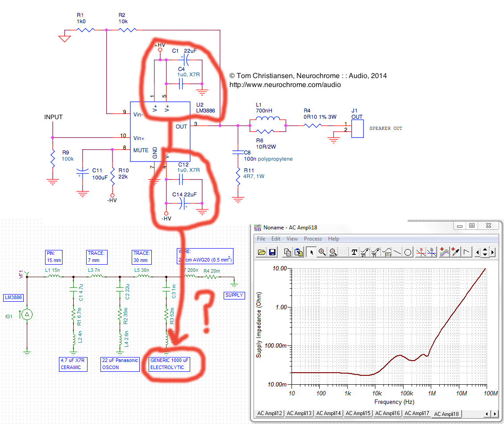Click the 'Supply Impedance (Ohm)' axis label
This screenshot has width=504, height=424.
coord(259,325)
